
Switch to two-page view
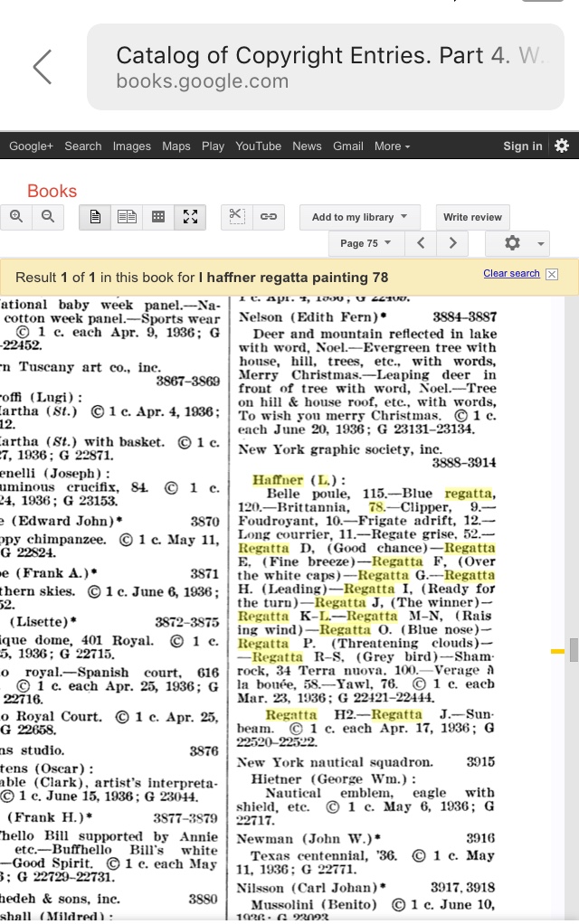(x=127, y=217)
